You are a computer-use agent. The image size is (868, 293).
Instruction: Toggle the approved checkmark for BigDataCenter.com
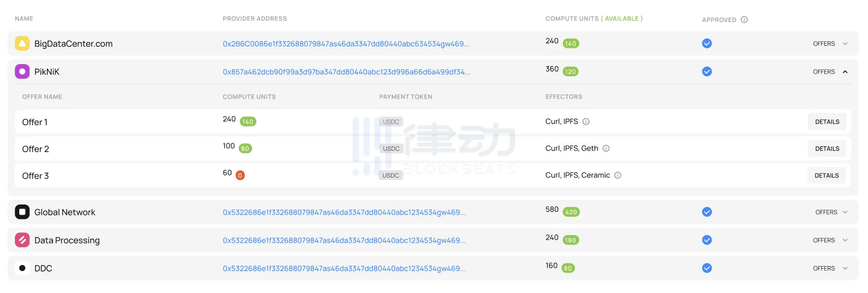[x=707, y=44]
